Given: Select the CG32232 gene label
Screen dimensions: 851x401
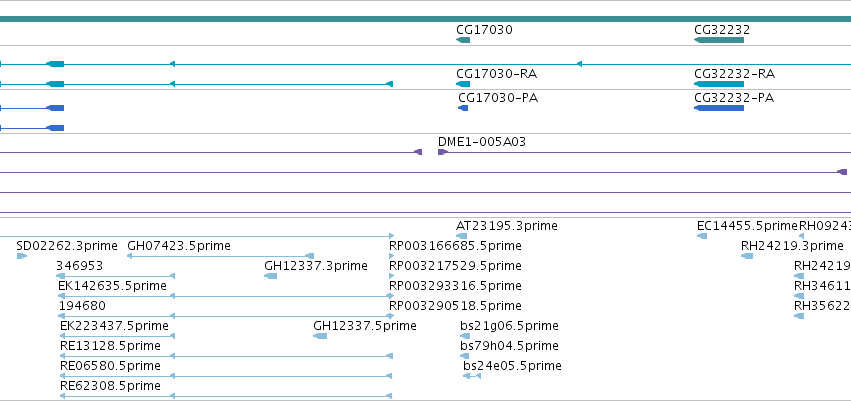Looking at the screenshot, I should (722, 30).
